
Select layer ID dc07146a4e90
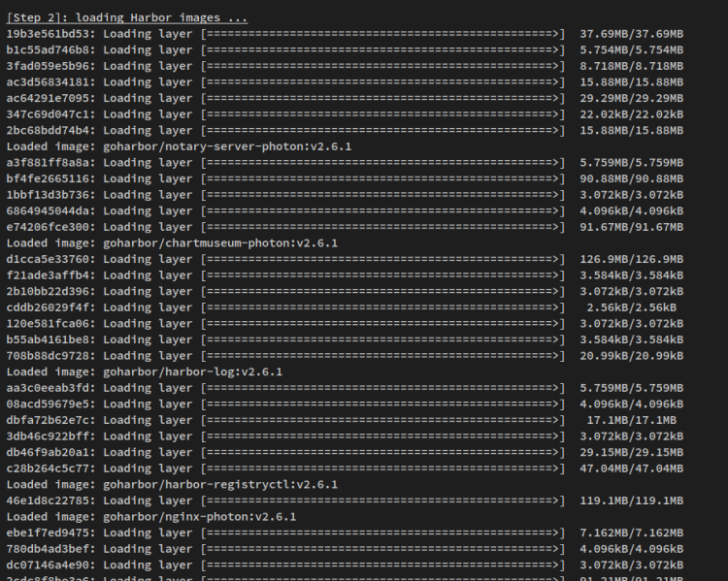(x=48, y=565)
